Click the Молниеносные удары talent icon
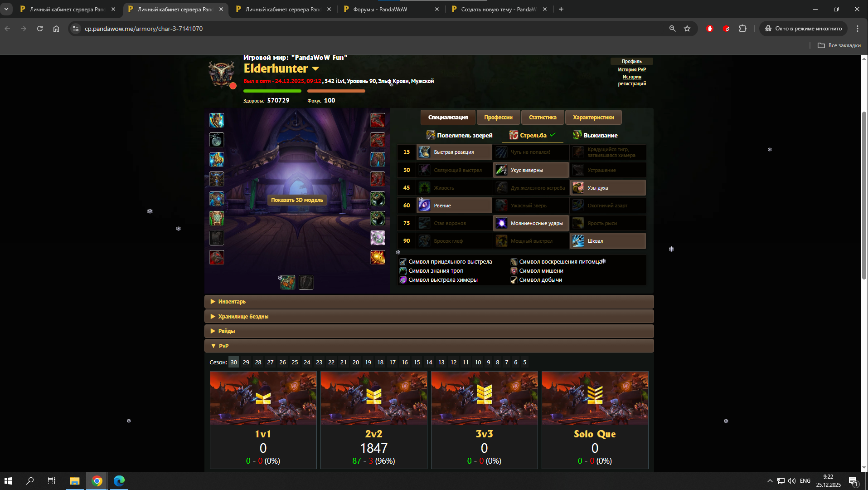The image size is (868, 490). coord(501,223)
